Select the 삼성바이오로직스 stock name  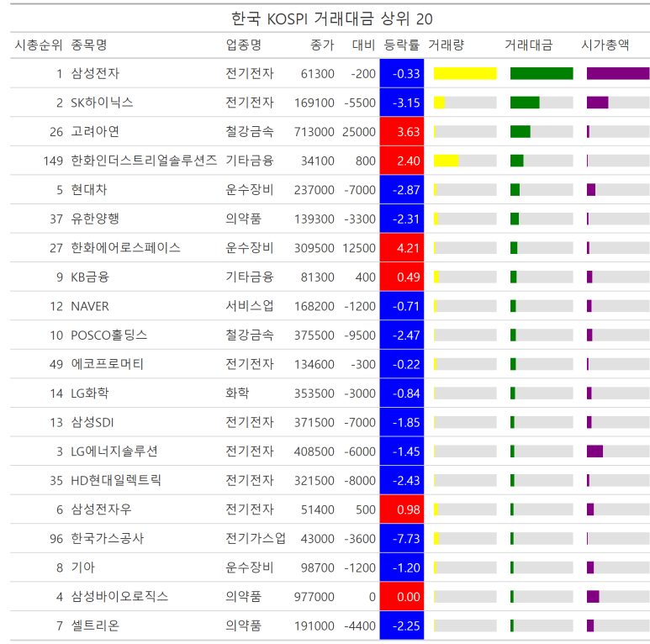[119, 597]
